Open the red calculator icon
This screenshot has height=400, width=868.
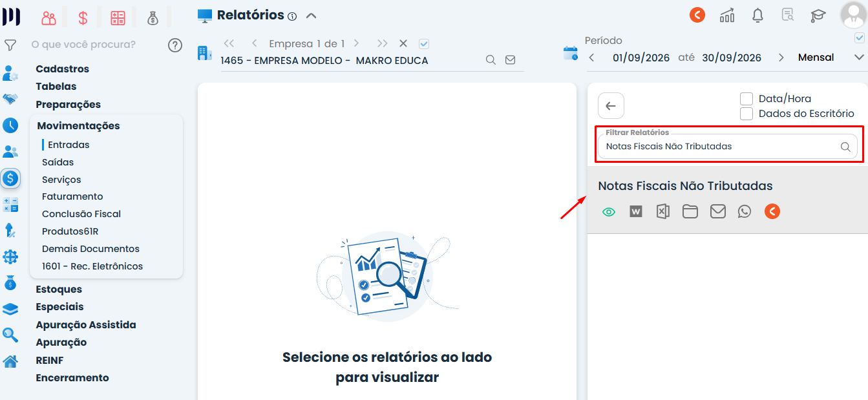click(118, 17)
